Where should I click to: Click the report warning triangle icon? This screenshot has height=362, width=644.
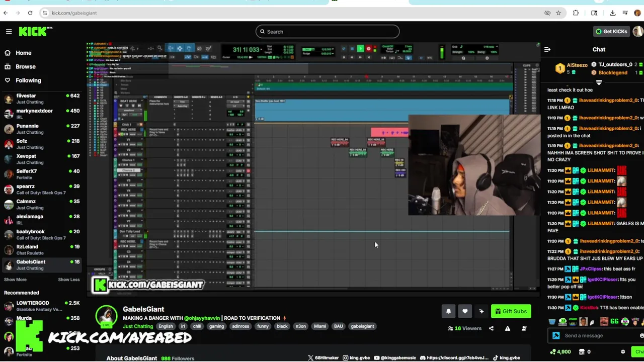tap(508, 328)
